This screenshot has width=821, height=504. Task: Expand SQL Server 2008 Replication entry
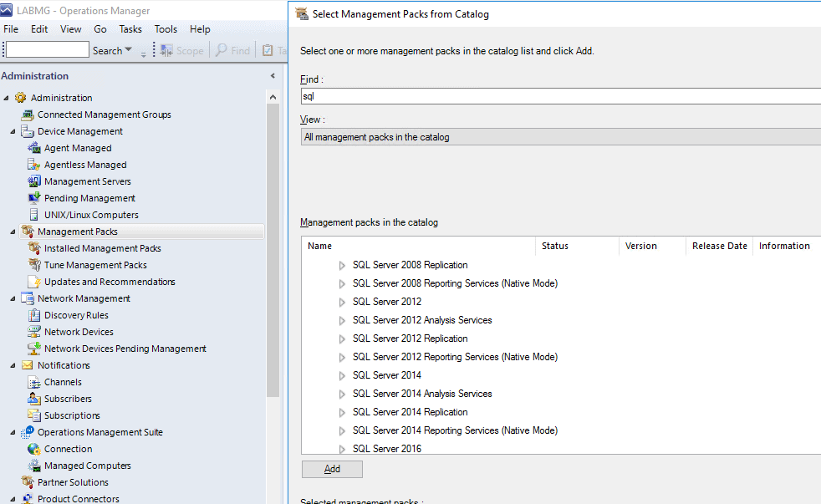point(342,265)
